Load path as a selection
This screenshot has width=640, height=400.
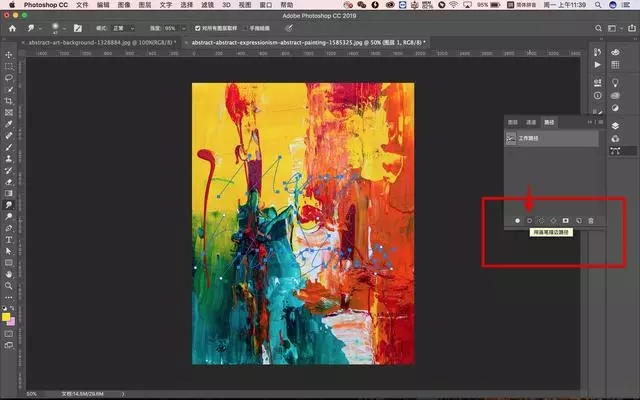pyautogui.click(x=541, y=219)
